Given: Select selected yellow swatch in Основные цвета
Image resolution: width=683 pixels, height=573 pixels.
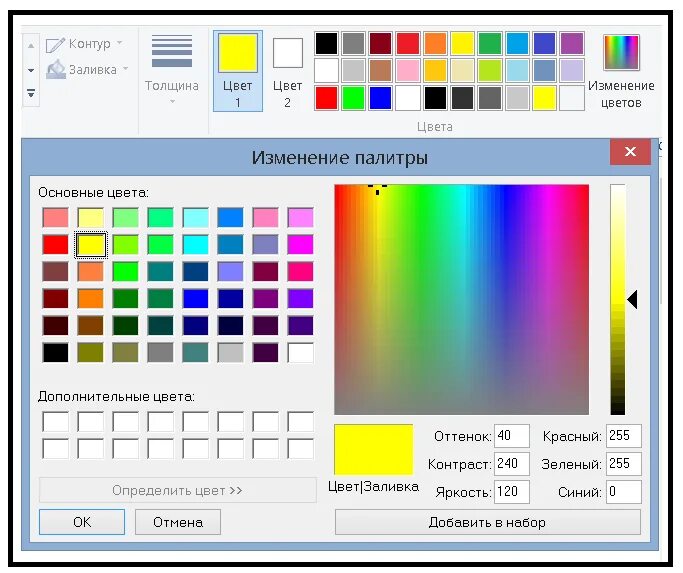Looking at the screenshot, I should coord(91,245).
